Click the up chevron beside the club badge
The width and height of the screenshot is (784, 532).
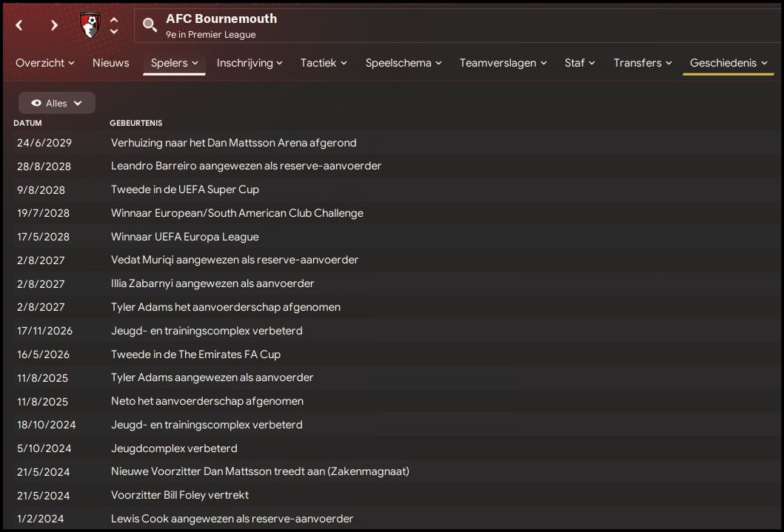tap(114, 20)
